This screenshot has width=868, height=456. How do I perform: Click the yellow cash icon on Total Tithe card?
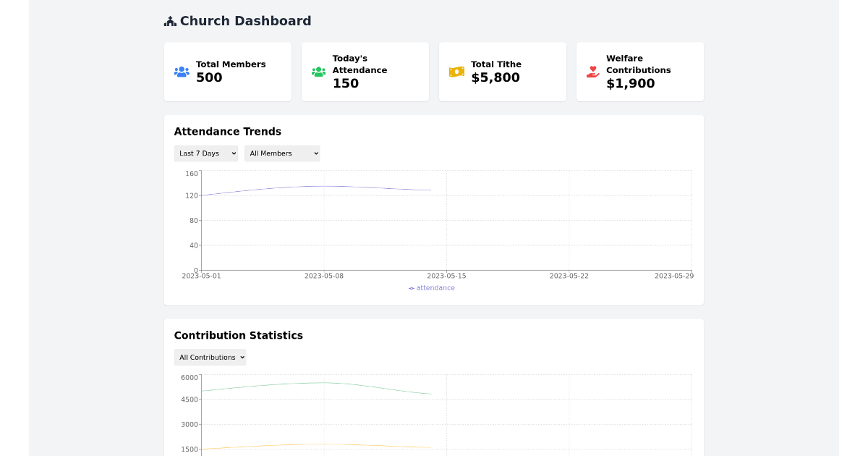(456, 71)
